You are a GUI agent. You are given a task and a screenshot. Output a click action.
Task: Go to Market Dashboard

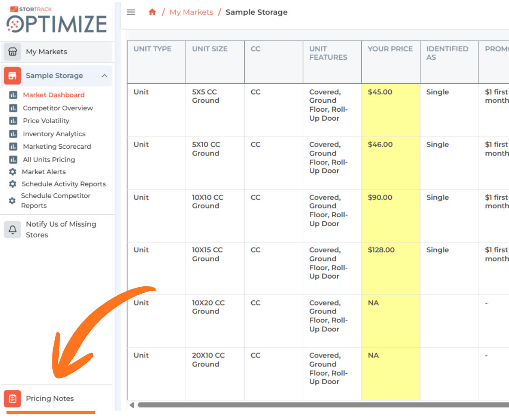pyautogui.click(x=54, y=95)
